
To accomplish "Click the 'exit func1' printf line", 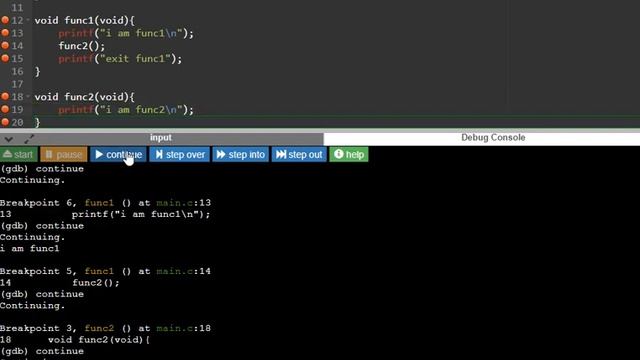I will pos(120,59).
